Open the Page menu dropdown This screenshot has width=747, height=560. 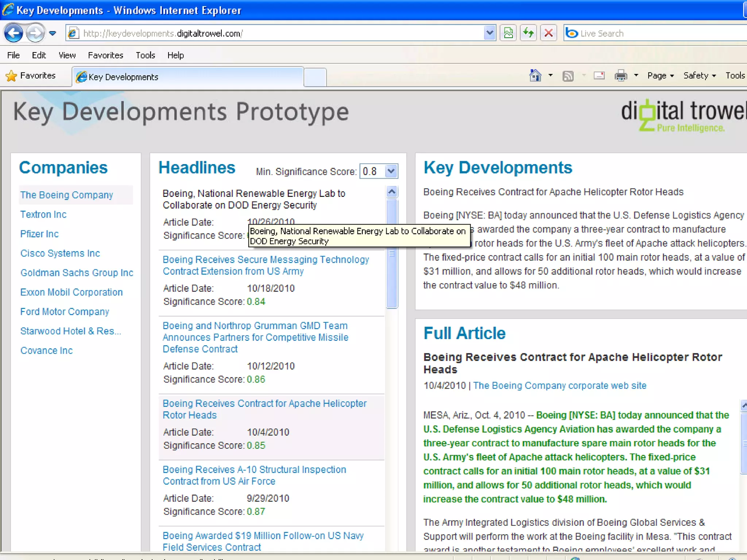(660, 75)
